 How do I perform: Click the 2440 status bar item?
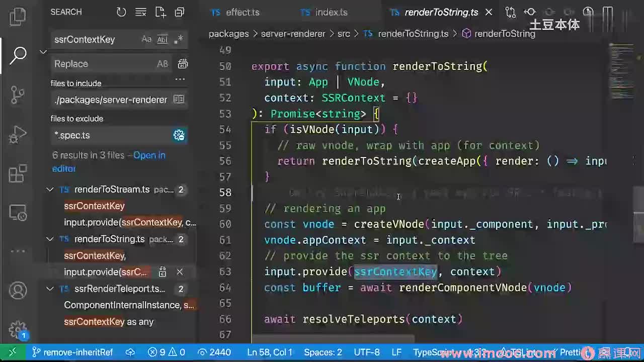[214, 352]
